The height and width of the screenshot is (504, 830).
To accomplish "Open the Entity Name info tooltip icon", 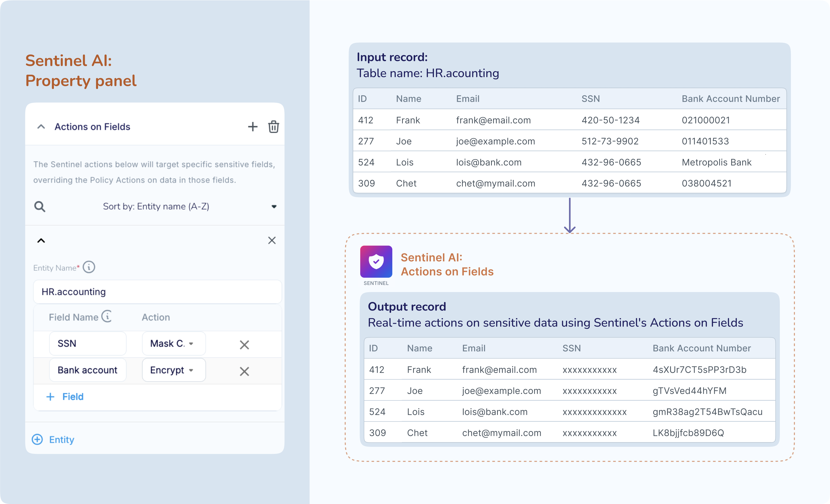I will [x=88, y=267].
